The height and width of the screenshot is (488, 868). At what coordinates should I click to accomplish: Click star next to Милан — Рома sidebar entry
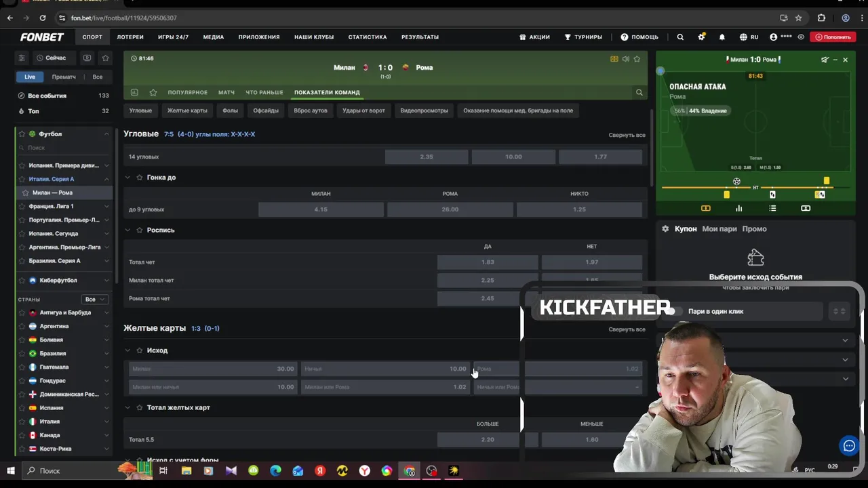26,192
